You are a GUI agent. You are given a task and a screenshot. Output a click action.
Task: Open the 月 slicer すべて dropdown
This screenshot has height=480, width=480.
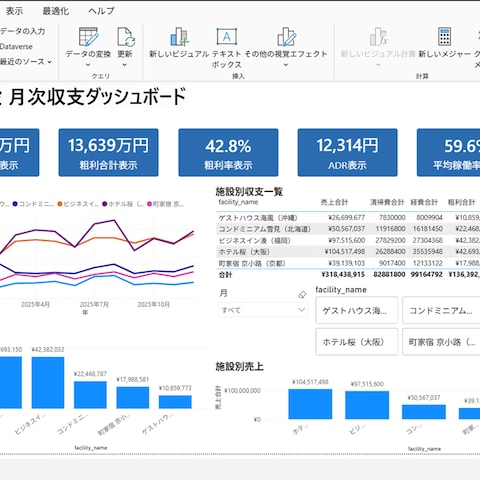click(x=263, y=310)
